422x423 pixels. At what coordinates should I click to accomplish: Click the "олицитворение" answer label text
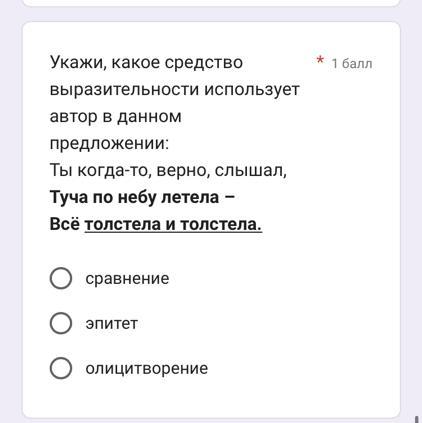147,369
